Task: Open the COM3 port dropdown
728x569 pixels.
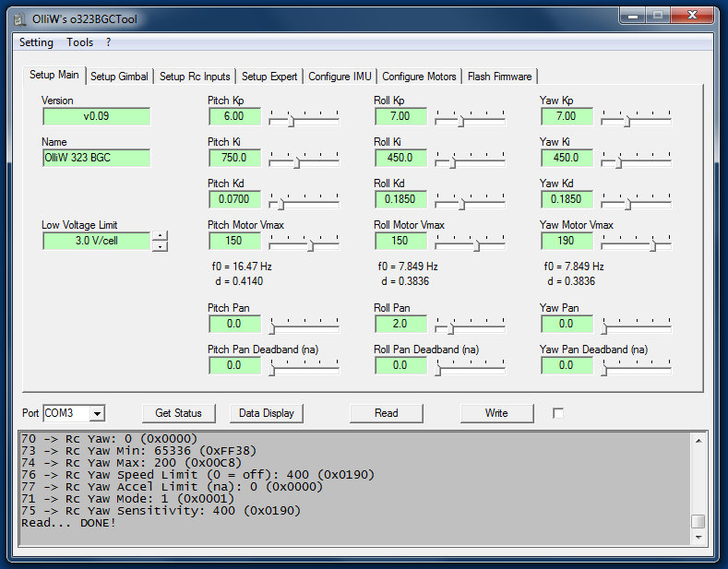Action: 97,413
